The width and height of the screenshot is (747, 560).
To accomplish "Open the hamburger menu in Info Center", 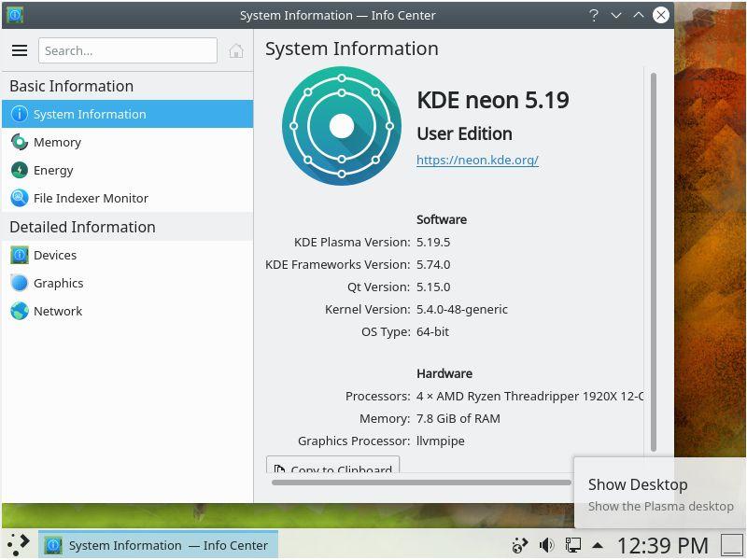I will coord(20,50).
